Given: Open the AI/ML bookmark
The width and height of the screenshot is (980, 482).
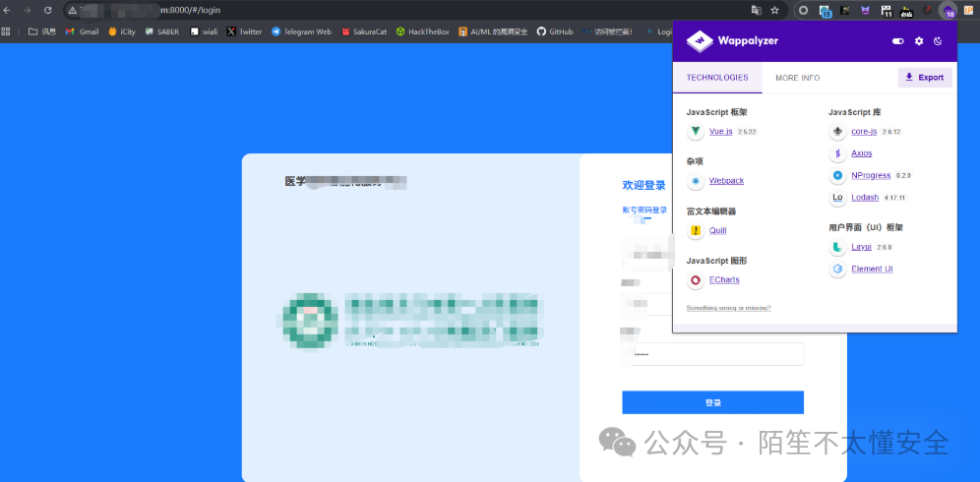Looking at the screenshot, I should (493, 31).
